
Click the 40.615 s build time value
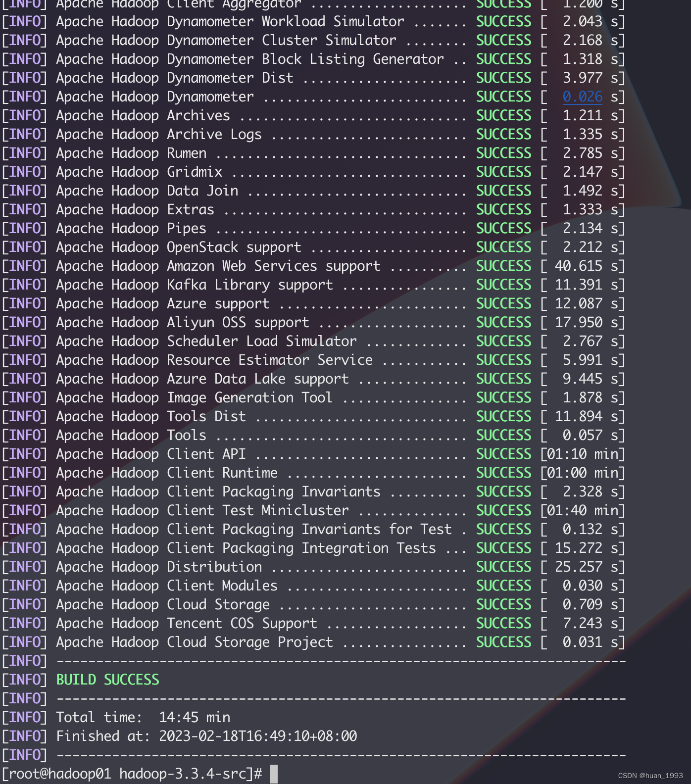(x=586, y=266)
